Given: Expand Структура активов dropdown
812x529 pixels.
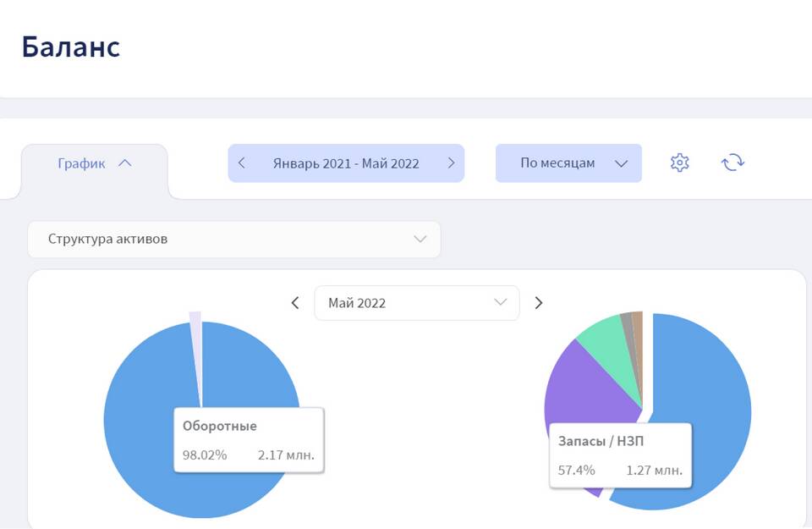Looking at the screenshot, I should click(234, 240).
